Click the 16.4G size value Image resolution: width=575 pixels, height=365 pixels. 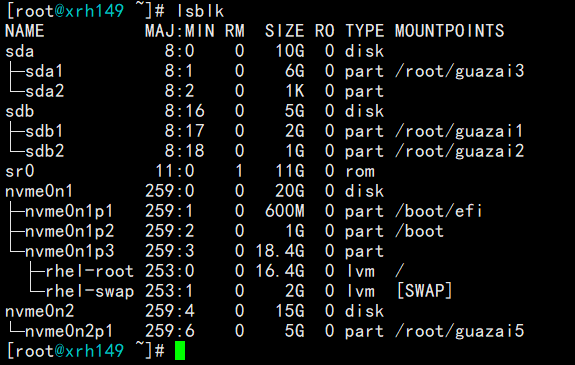tap(280, 271)
